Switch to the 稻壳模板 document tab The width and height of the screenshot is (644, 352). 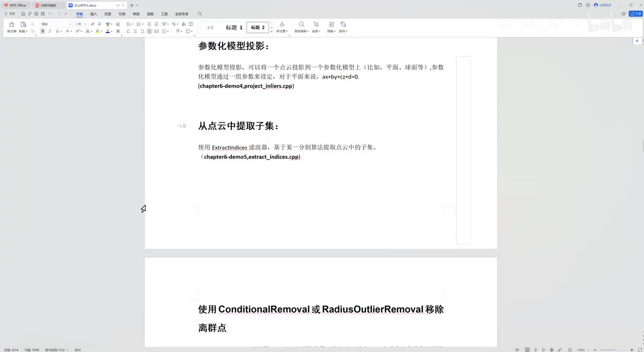pos(48,5)
